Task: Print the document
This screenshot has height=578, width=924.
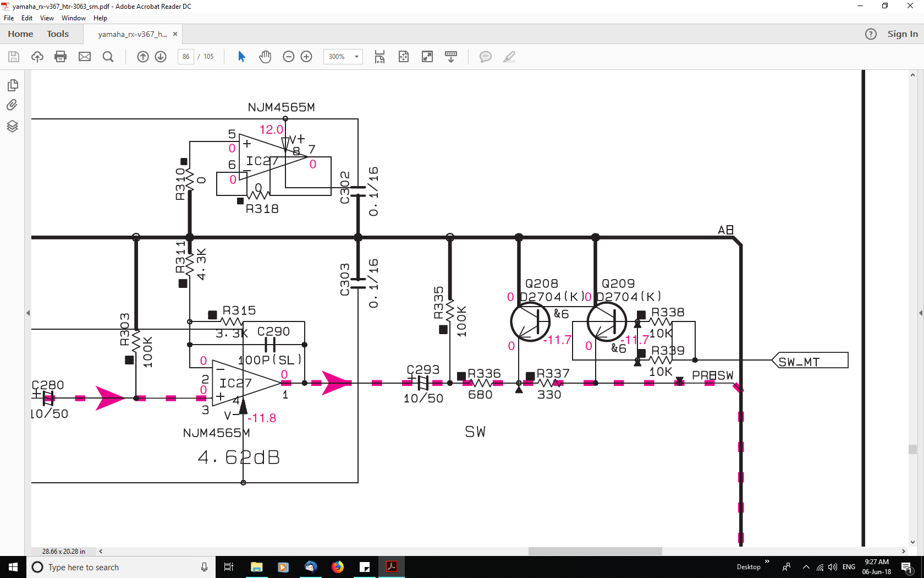Action: point(61,57)
